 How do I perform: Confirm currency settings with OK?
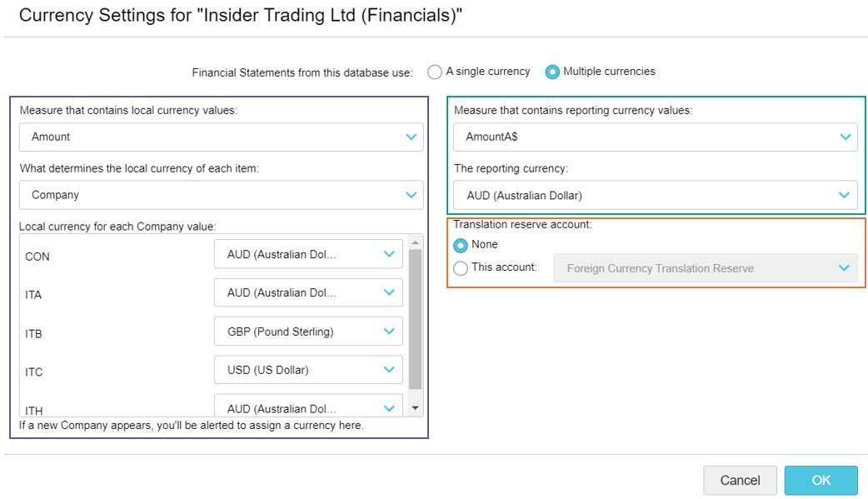[821, 480]
